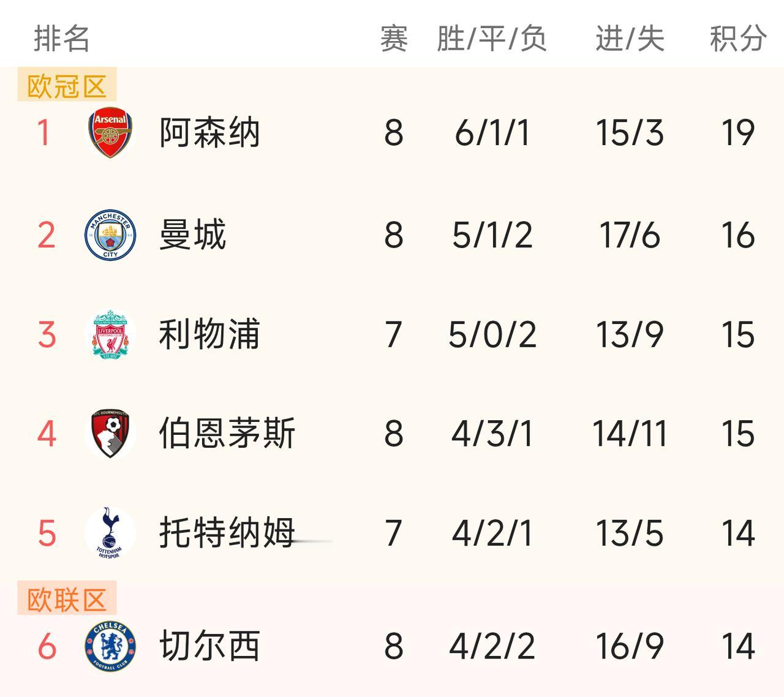Select the 利物浦 team name
Image resolution: width=784 pixels, height=697 pixels.
[x=209, y=334]
